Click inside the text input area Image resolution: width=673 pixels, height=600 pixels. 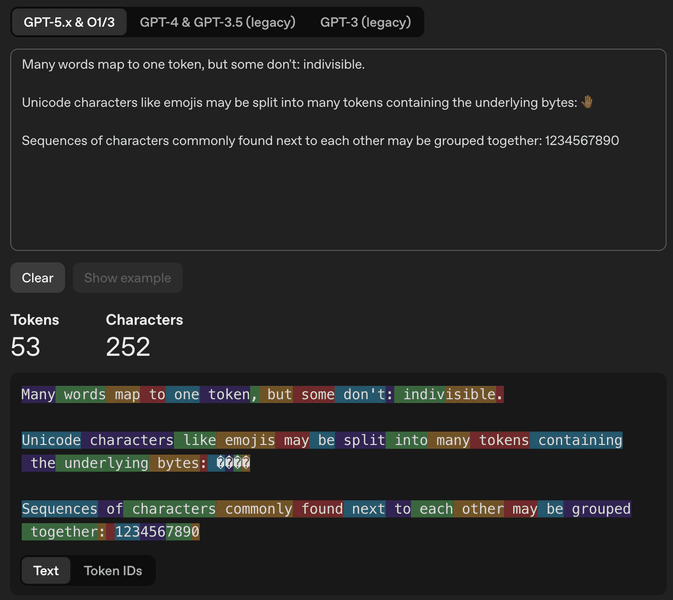tap(338, 149)
